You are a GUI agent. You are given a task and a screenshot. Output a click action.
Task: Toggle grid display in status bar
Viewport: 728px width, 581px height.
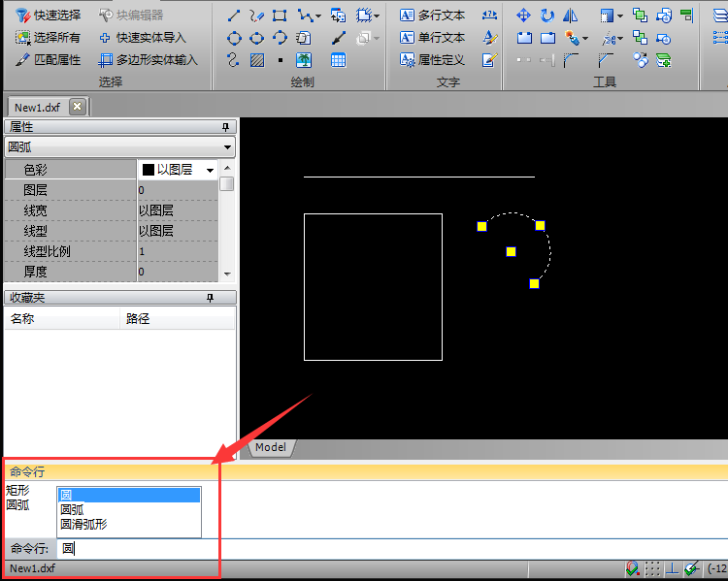click(652, 568)
